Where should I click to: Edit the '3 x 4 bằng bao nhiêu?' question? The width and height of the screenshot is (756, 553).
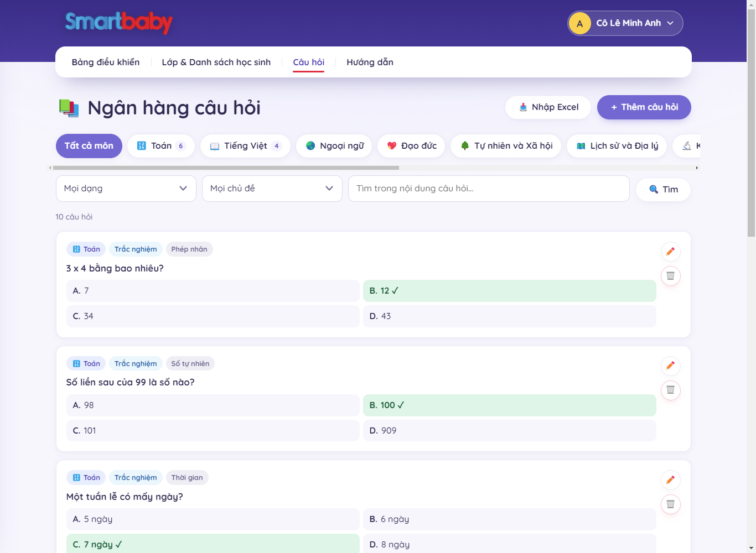pyautogui.click(x=670, y=252)
